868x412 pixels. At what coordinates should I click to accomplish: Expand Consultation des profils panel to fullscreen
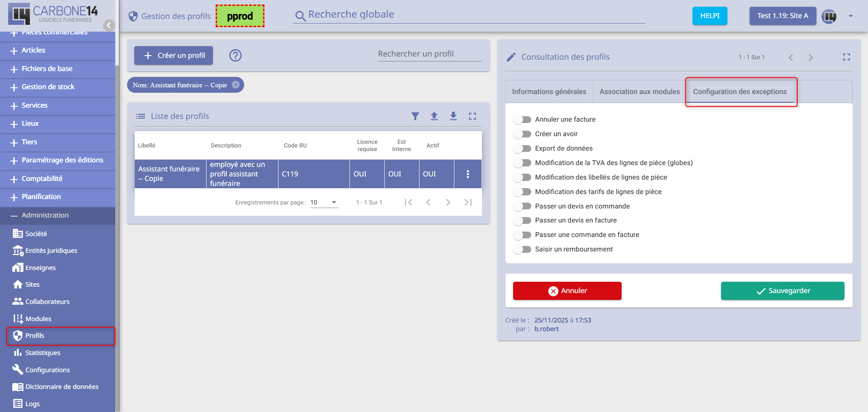[x=846, y=57]
